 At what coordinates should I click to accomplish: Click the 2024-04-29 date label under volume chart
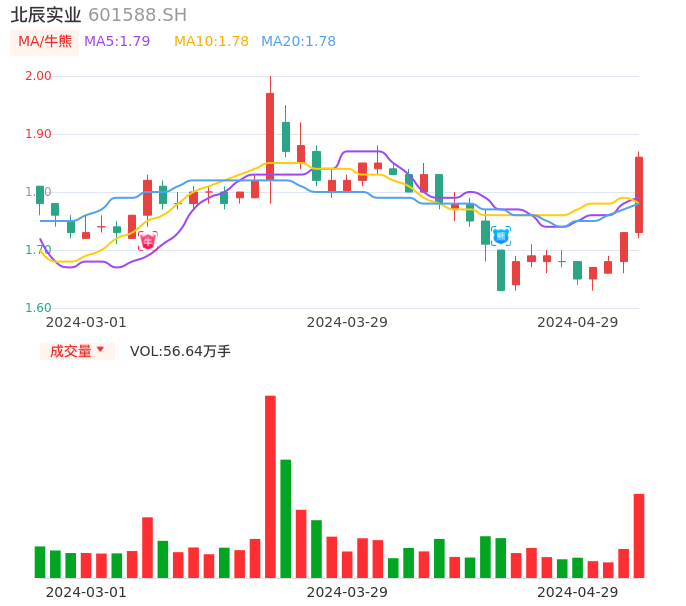pyautogui.click(x=578, y=592)
